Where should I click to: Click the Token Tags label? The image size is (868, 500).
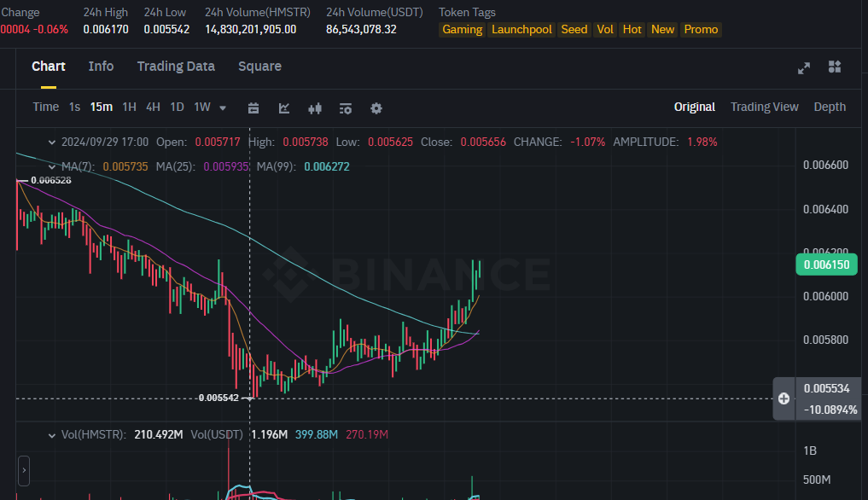pos(467,12)
